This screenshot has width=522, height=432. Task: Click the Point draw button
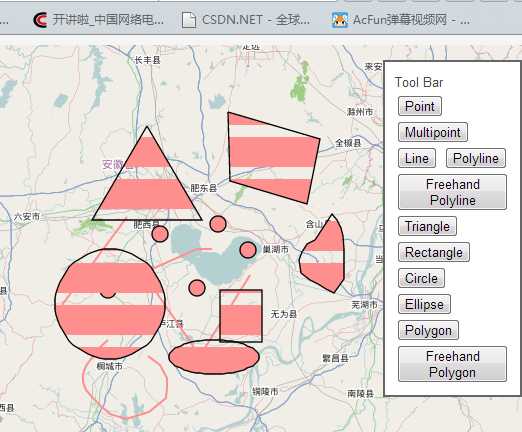coord(420,106)
